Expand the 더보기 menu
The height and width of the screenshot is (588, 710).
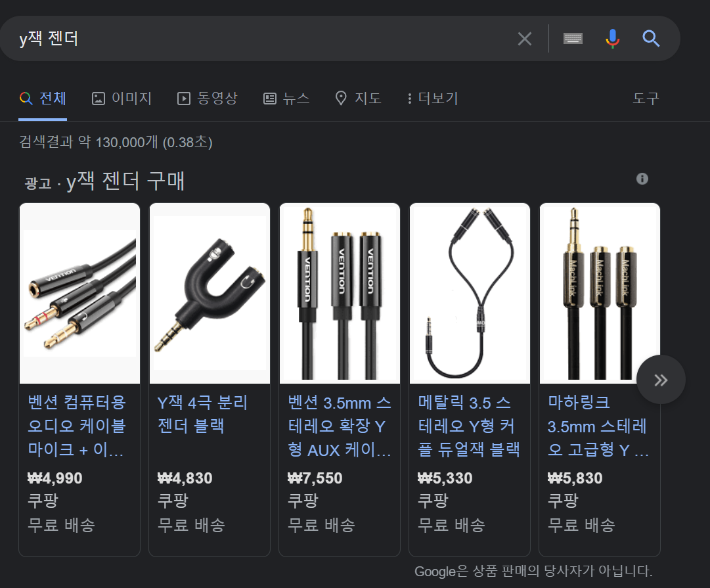coord(433,99)
